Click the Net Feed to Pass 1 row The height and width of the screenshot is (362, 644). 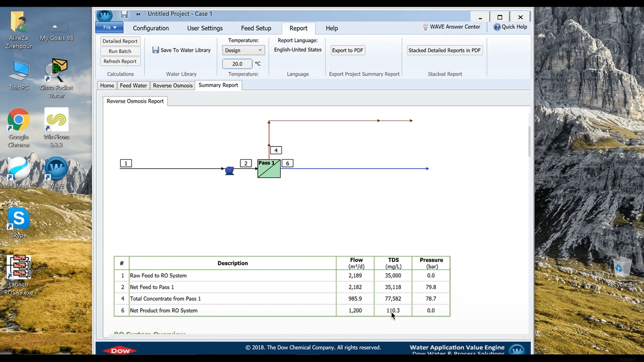pyautogui.click(x=282, y=287)
